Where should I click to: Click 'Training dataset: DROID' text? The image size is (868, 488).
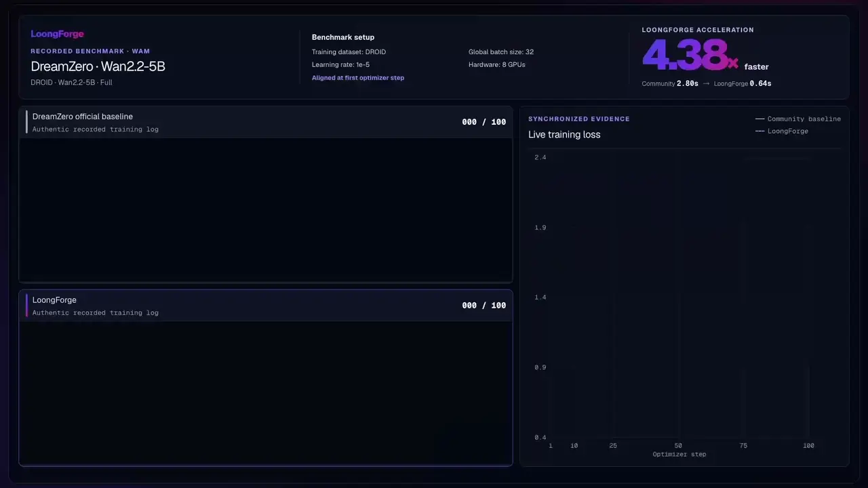(x=349, y=52)
